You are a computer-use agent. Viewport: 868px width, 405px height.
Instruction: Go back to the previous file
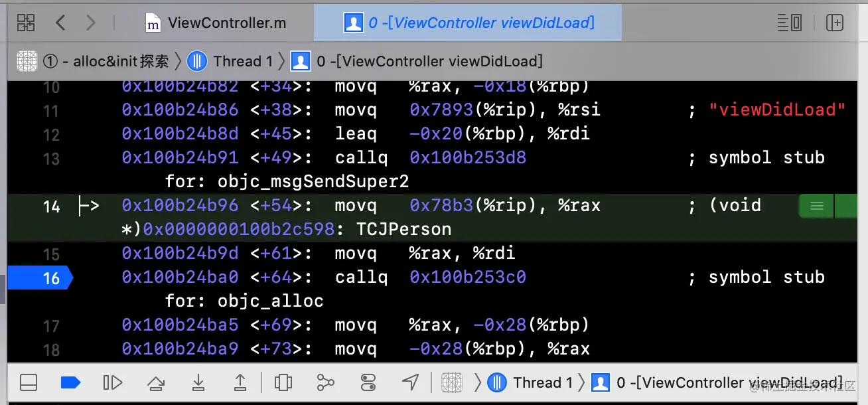click(x=60, y=23)
